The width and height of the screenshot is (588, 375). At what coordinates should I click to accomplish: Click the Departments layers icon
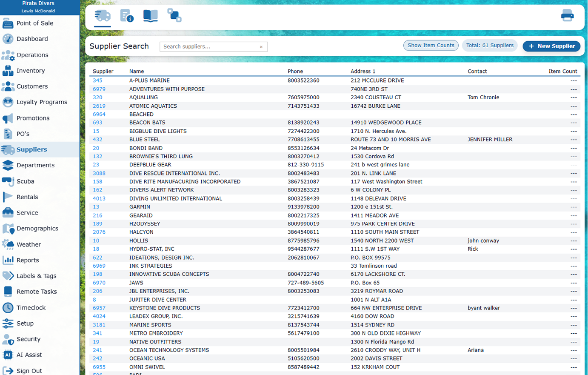click(8, 165)
